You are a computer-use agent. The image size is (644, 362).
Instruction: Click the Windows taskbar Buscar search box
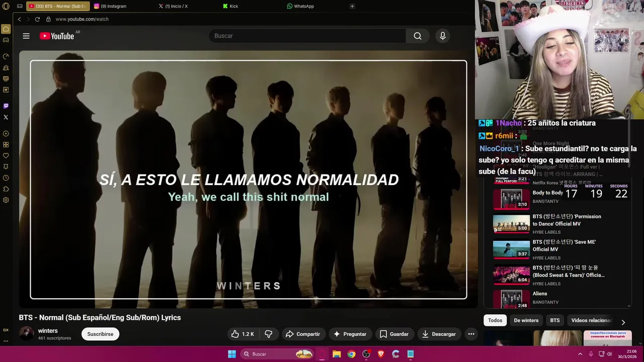pyautogui.click(x=277, y=354)
